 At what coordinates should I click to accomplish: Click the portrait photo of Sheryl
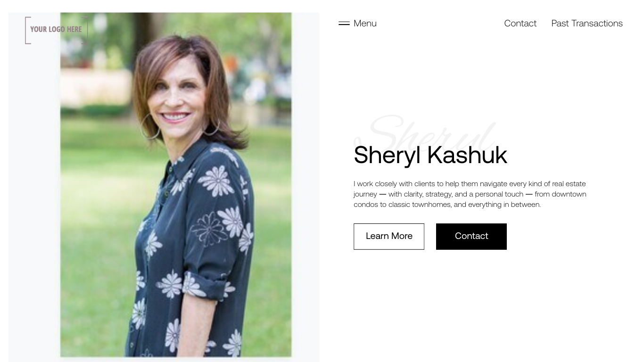[176, 185]
